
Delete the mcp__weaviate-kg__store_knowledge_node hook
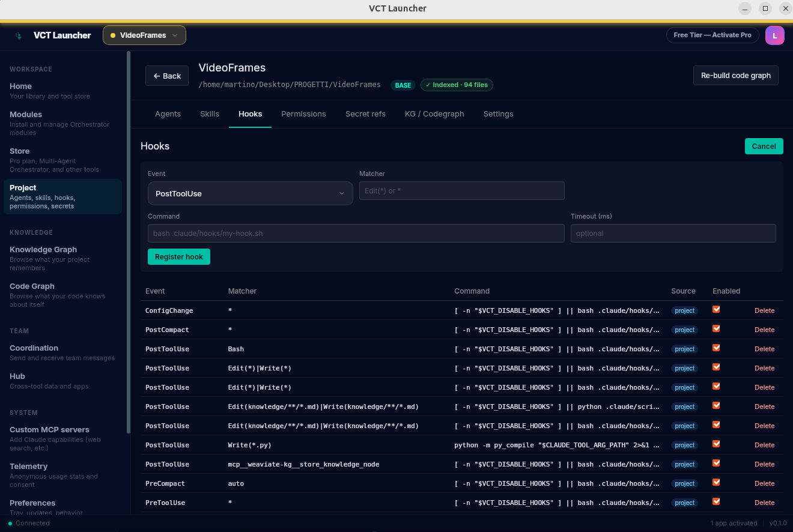pyautogui.click(x=764, y=464)
